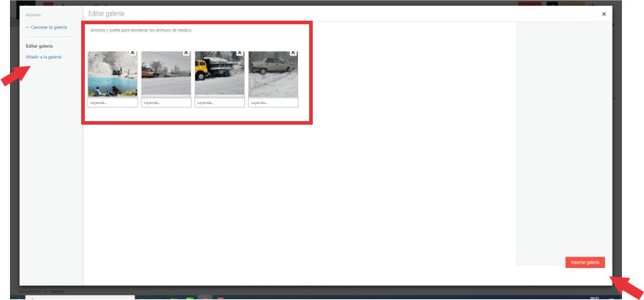Click caption field under yellow truck photo

click(x=219, y=103)
